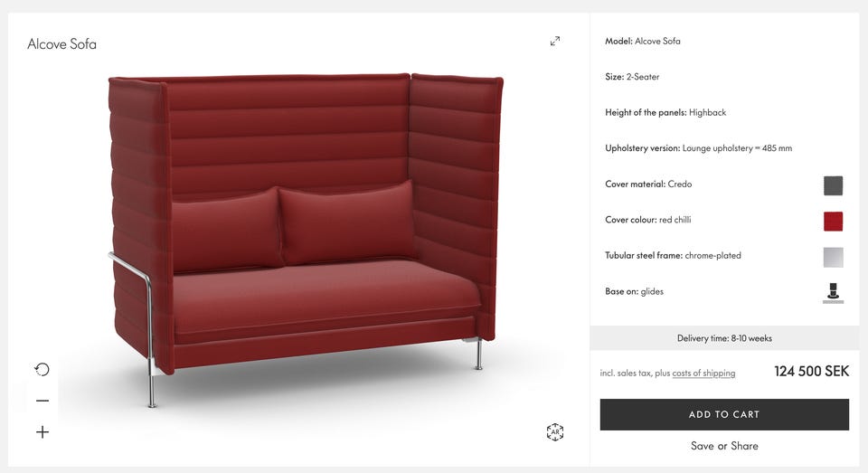This screenshot has width=868, height=473.
Task: Select the grey Credo material swatch
Action: pyautogui.click(x=833, y=185)
